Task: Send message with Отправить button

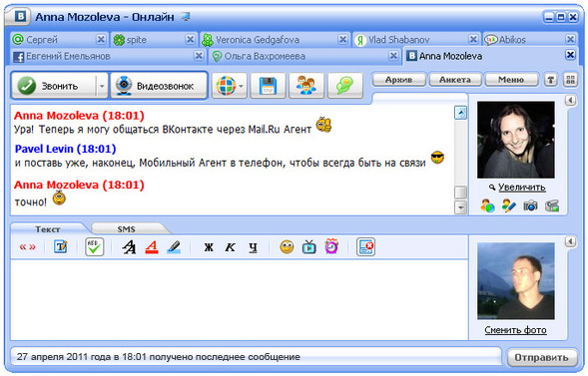Action: pyautogui.click(x=541, y=357)
